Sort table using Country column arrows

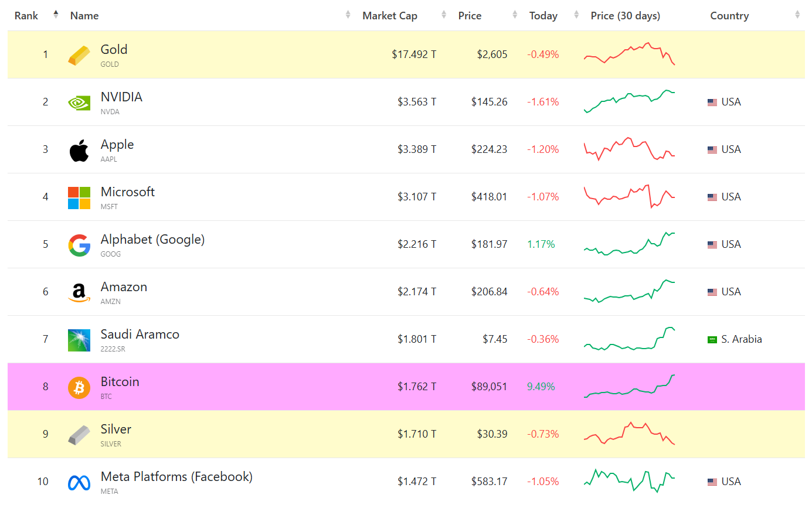point(797,15)
